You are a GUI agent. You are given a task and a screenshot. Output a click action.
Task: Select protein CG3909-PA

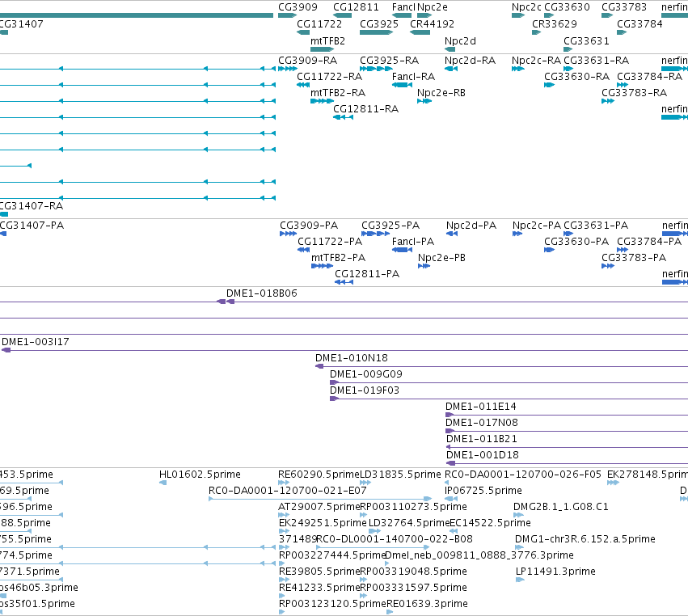point(309,226)
